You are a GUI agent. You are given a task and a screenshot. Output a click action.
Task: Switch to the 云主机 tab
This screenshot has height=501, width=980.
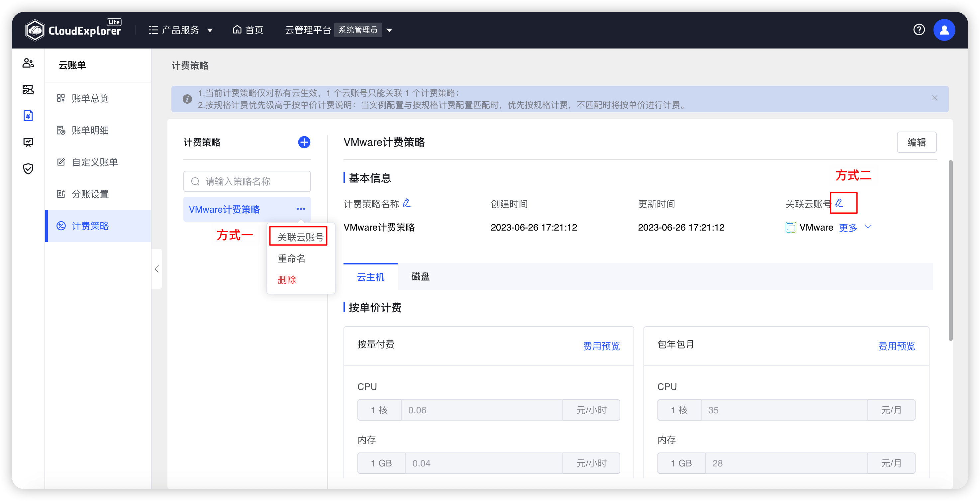(x=370, y=276)
